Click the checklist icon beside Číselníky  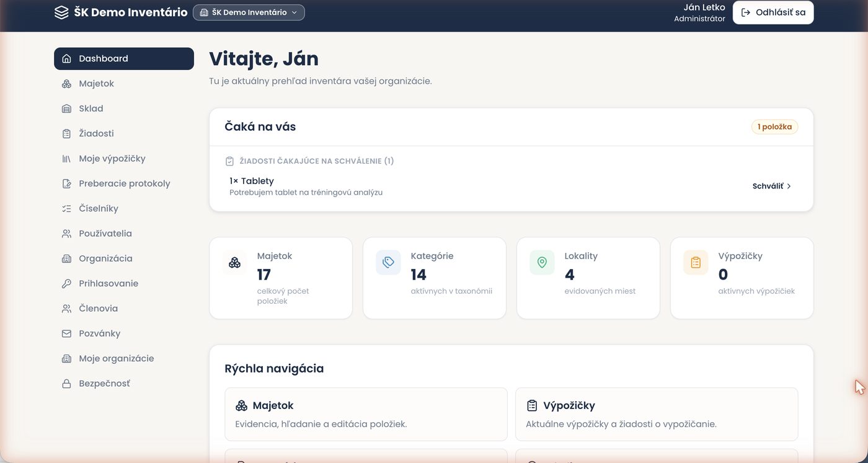pos(66,208)
